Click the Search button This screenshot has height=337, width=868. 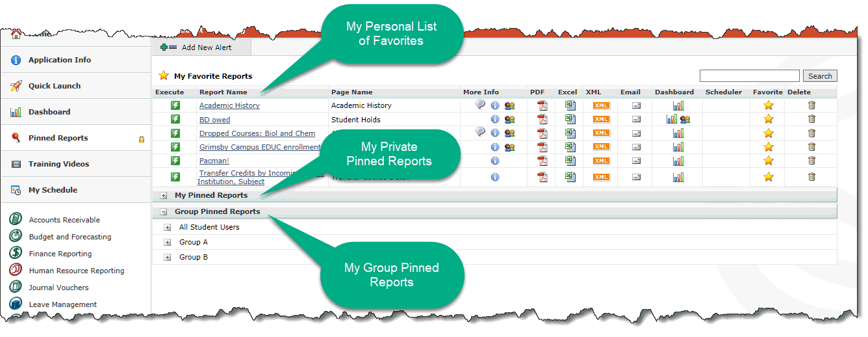(x=819, y=76)
